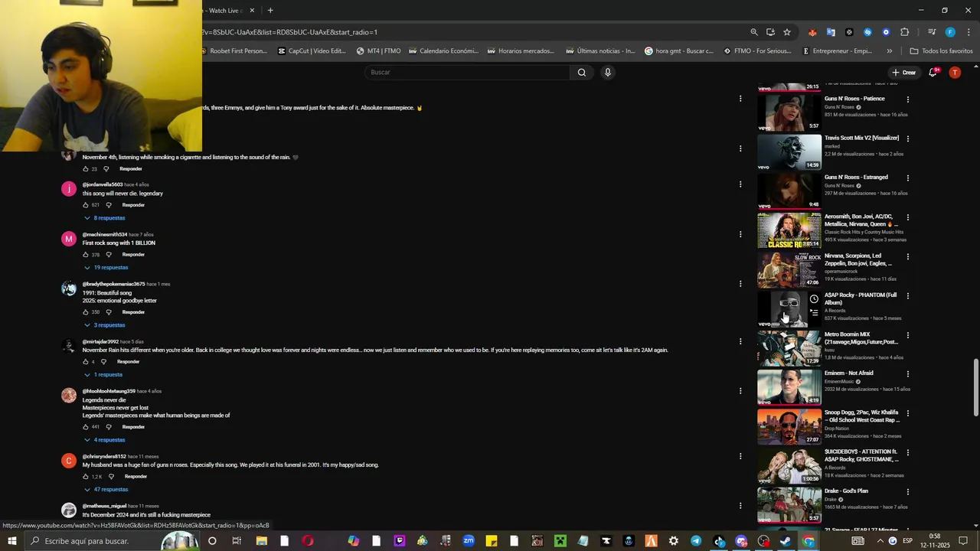Bookmark this page with the star icon
This screenshot has height=551, width=980.
tap(786, 32)
